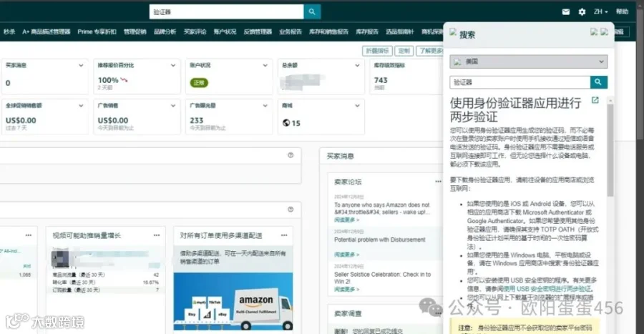Open 账户状况 in the navigation bar
The height and width of the screenshot is (334, 644).
tap(225, 31)
